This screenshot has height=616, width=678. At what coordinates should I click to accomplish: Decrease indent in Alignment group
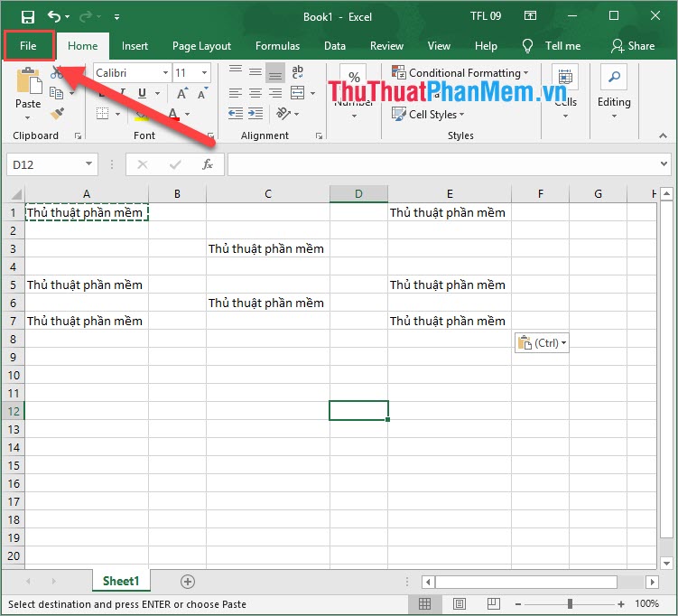236,113
